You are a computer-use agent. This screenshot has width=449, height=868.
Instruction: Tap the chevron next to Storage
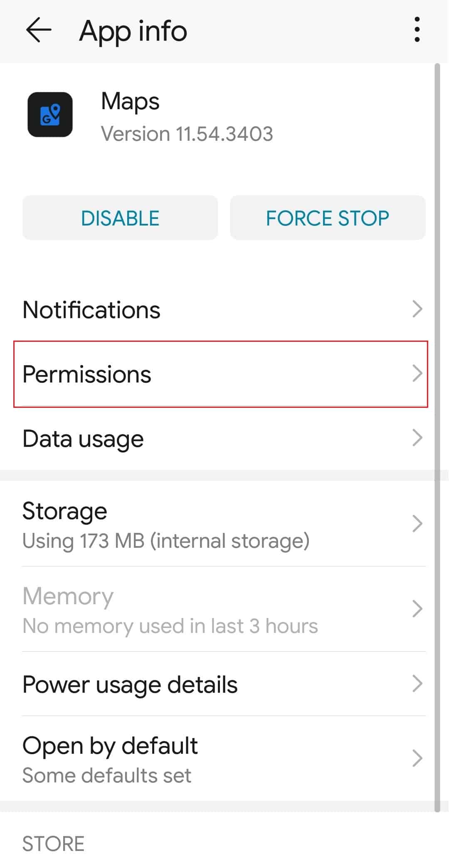(417, 524)
